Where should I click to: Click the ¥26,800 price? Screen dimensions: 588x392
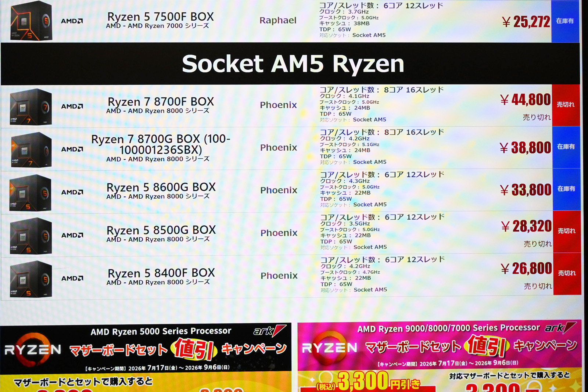click(x=527, y=269)
